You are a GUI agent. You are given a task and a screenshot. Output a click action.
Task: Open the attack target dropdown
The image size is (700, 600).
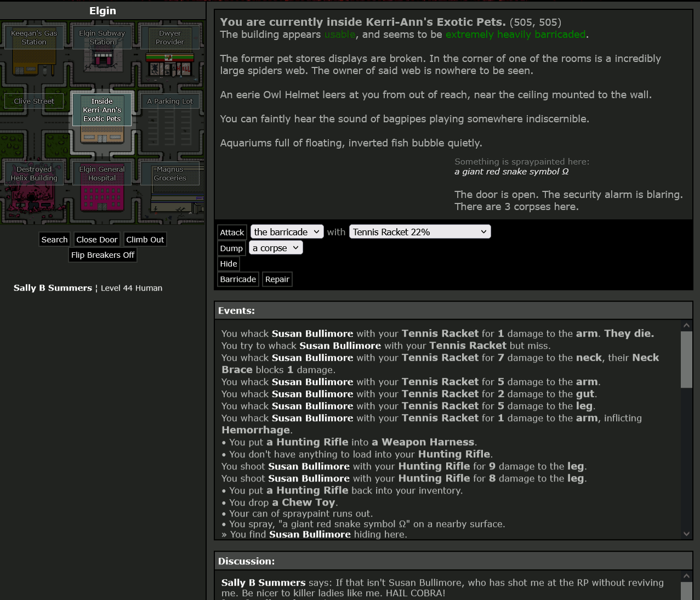tap(287, 232)
